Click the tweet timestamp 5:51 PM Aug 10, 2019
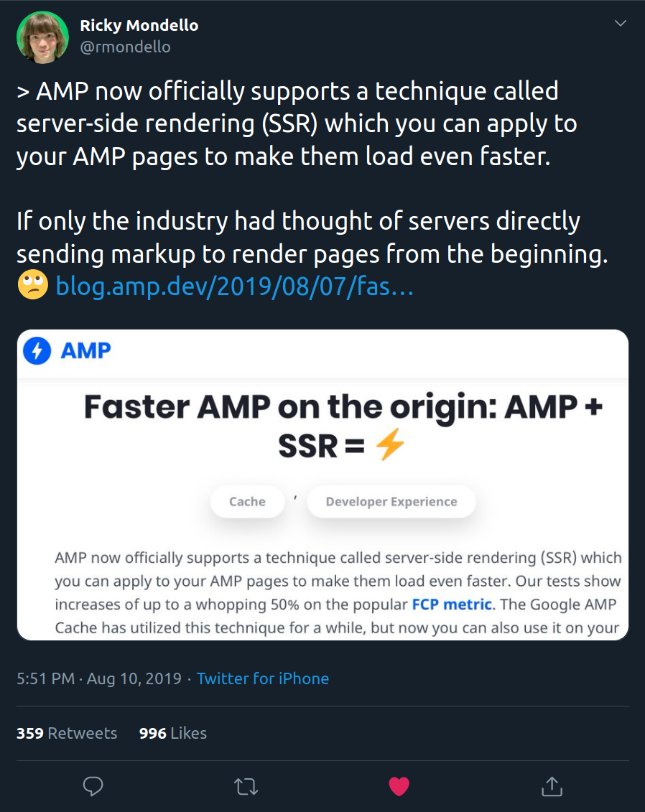This screenshot has width=645, height=812. coord(99,678)
